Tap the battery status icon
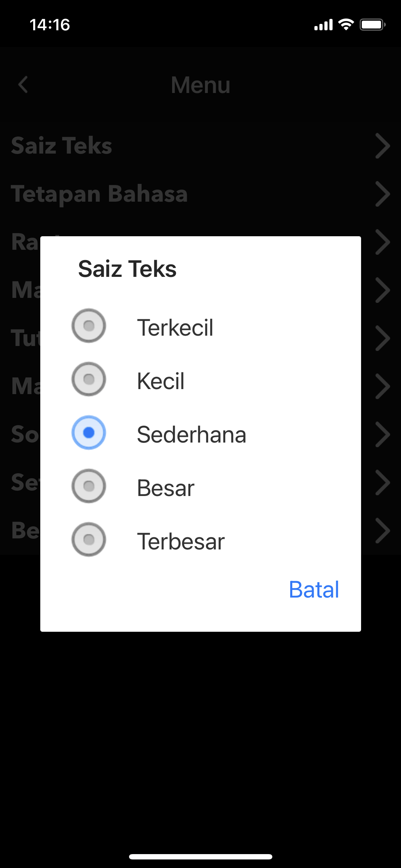 pyautogui.click(x=372, y=25)
